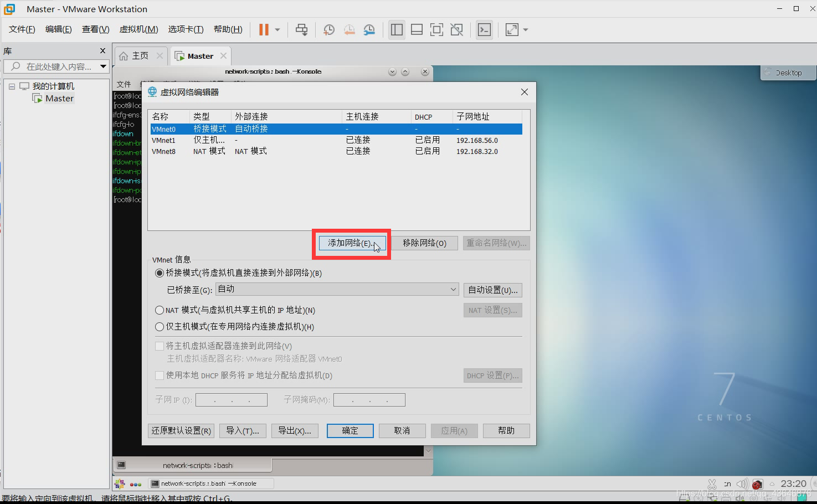Click the red tray notification icon
The height and width of the screenshot is (504, 817).
tap(758, 484)
